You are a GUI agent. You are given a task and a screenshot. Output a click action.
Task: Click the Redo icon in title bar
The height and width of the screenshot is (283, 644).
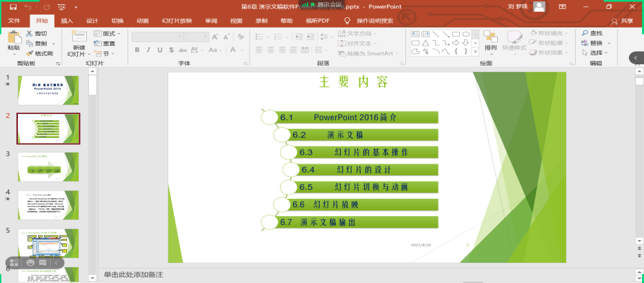[x=46, y=7]
